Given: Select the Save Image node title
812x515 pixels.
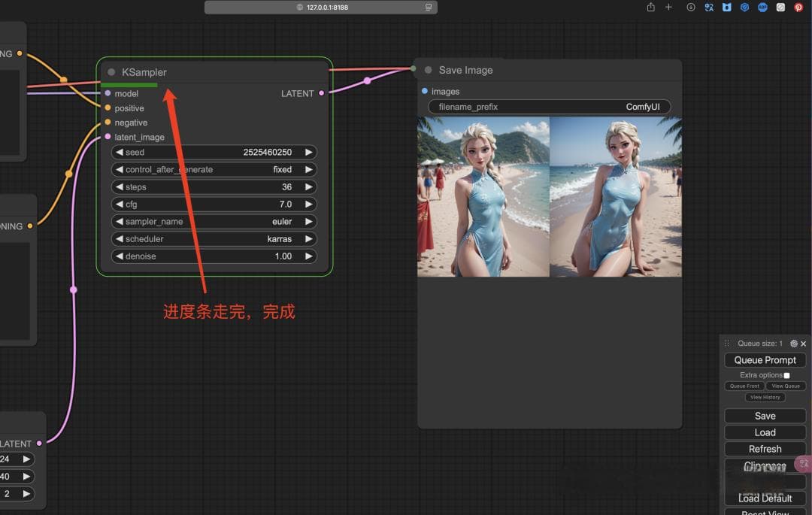Looking at the screenshot, I should tap(465, 70).
